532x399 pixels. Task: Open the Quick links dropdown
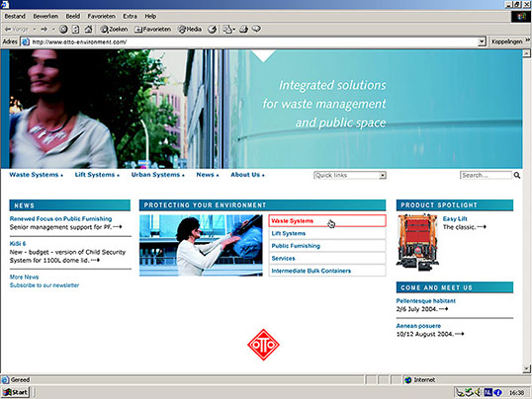coord(350,175)
